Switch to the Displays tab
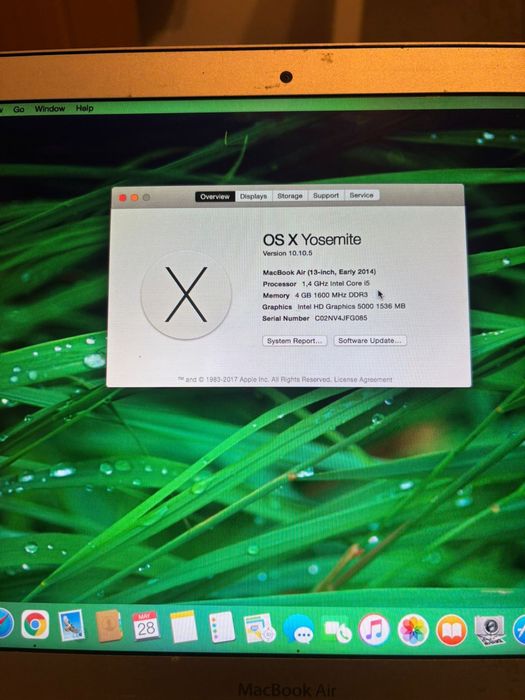525x700 pixels. (253, 196)
